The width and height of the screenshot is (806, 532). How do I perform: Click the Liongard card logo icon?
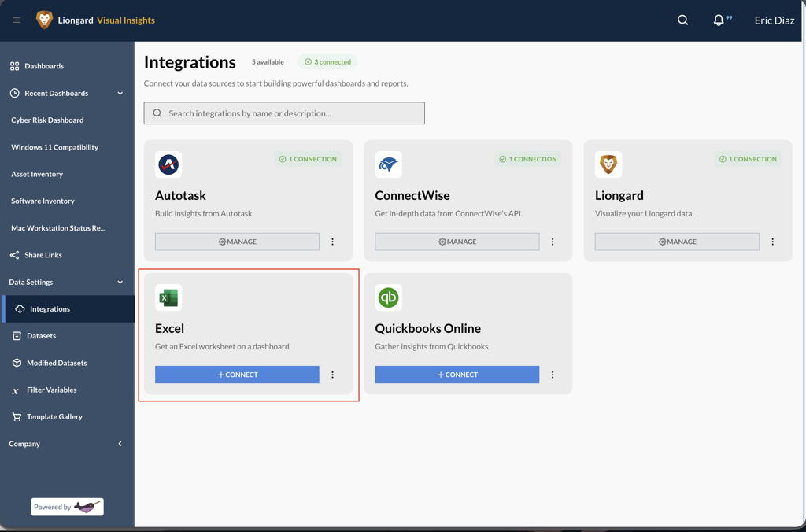pyautogui.click(x=608, y=164)
